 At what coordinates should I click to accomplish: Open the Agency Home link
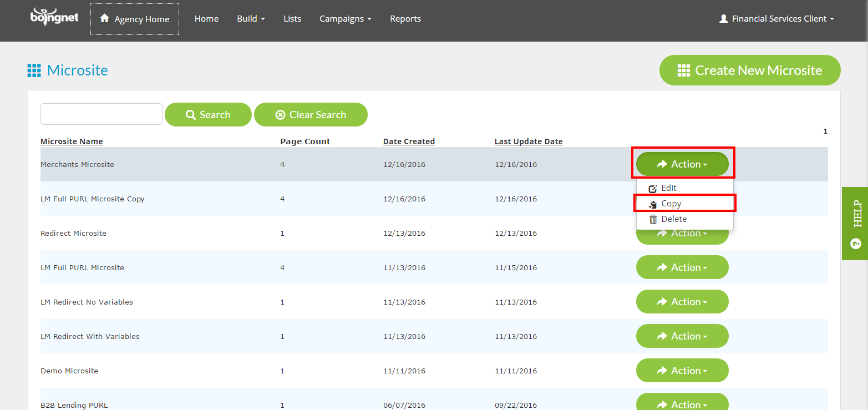pyautogui.click(x=135, y=19)
